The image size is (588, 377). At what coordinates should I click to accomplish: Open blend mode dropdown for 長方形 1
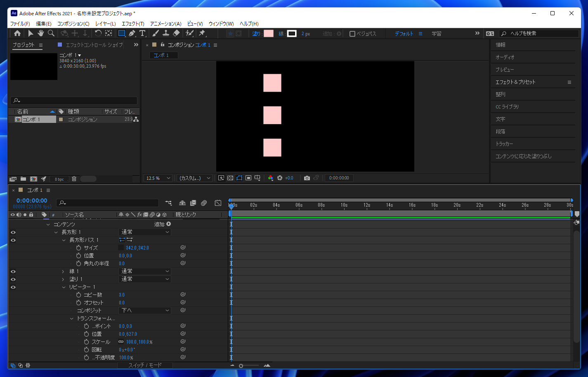click(x=145, y=232)
